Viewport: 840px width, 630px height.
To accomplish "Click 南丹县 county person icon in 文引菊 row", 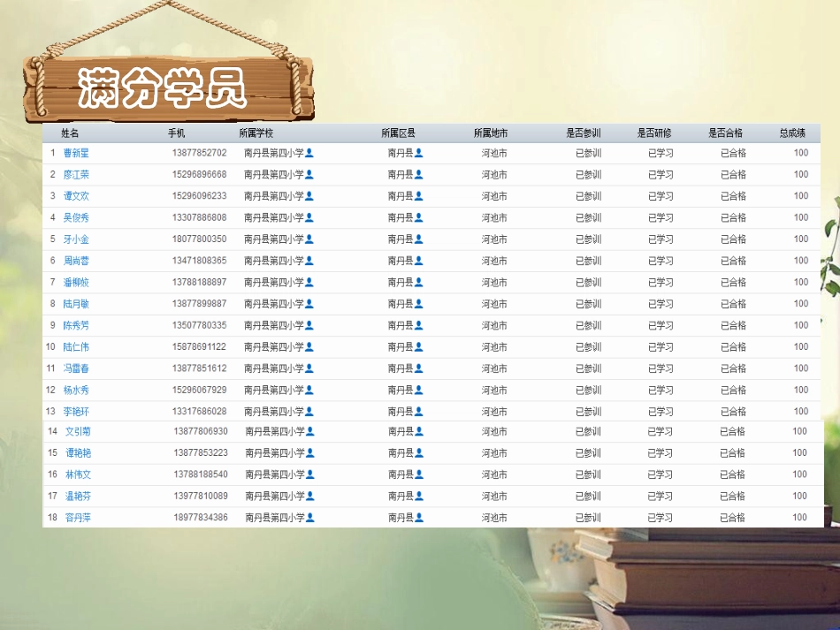I will [419, 431].
